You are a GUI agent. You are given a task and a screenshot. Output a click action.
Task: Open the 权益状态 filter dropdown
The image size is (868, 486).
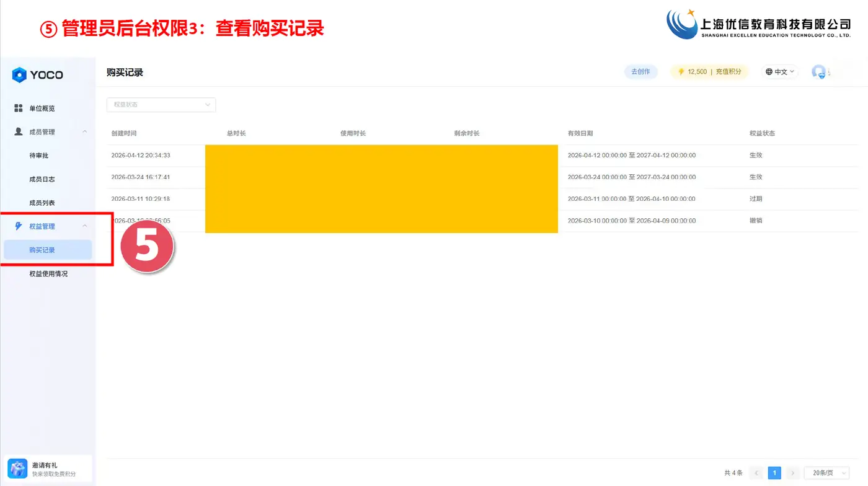[161, 105]
